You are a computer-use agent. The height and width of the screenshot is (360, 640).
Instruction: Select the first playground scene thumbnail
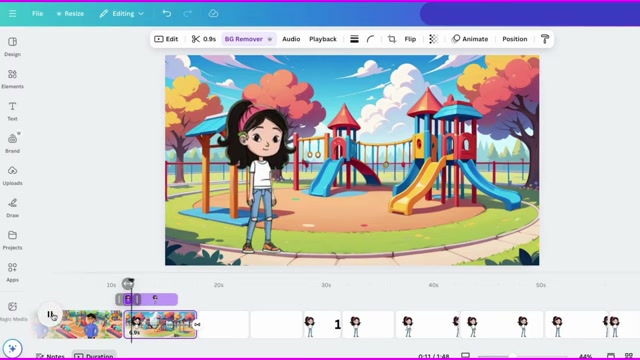(80, 324)
